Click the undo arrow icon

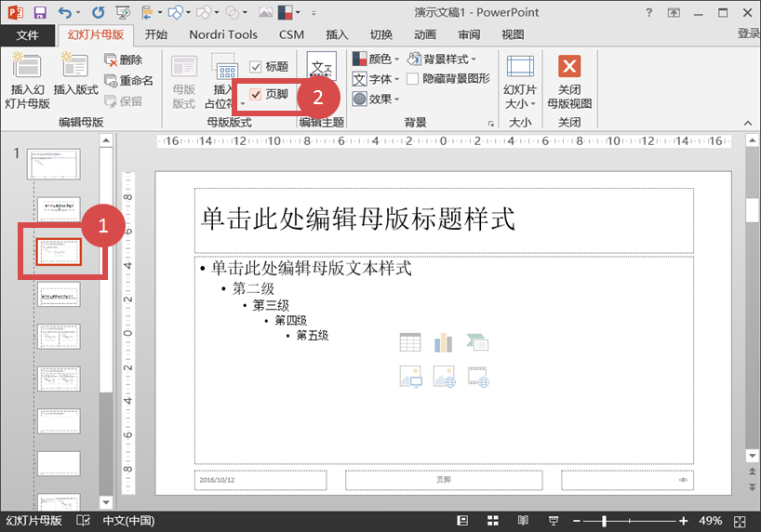64,12
